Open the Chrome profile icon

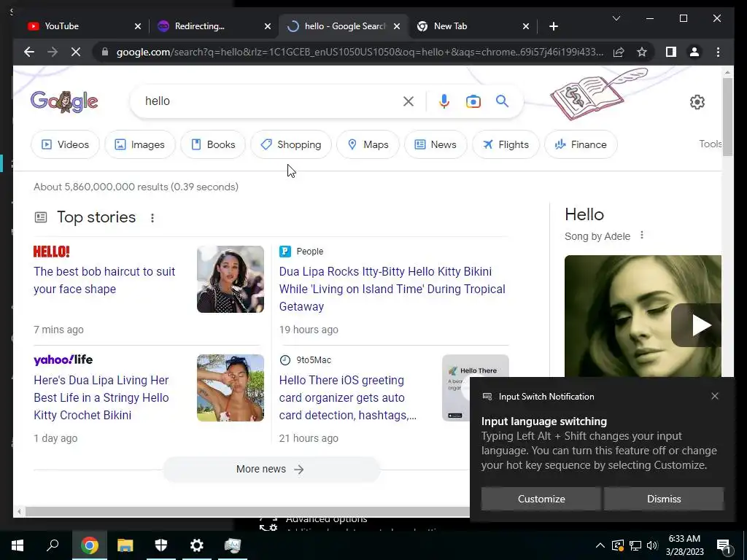point(694,52)
